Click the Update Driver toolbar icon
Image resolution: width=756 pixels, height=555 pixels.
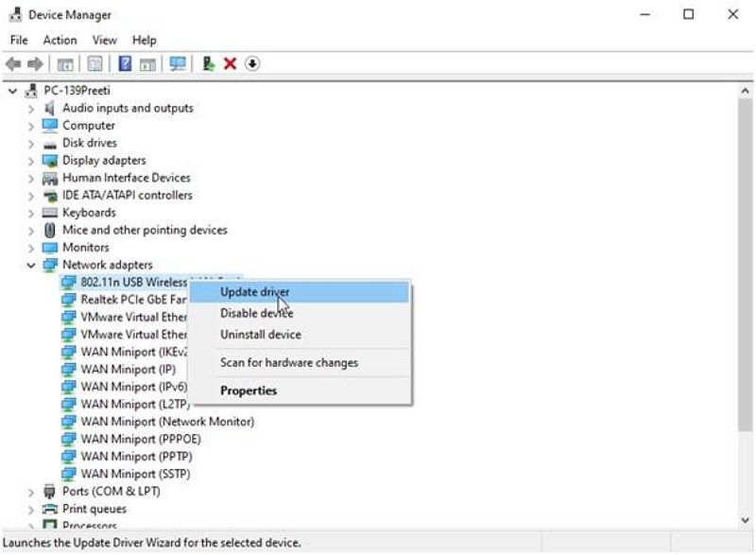tap(207, 64)
